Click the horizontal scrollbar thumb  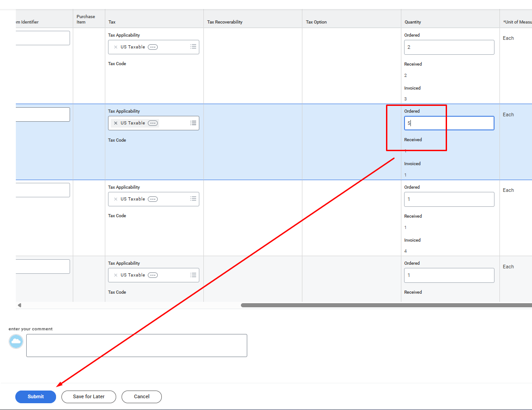(x=384, y=305)
